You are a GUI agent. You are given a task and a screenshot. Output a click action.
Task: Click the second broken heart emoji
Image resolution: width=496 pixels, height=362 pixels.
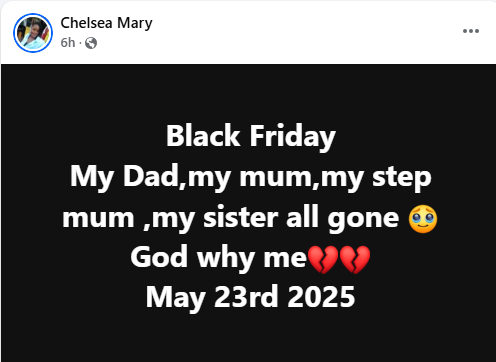[355, 259]
